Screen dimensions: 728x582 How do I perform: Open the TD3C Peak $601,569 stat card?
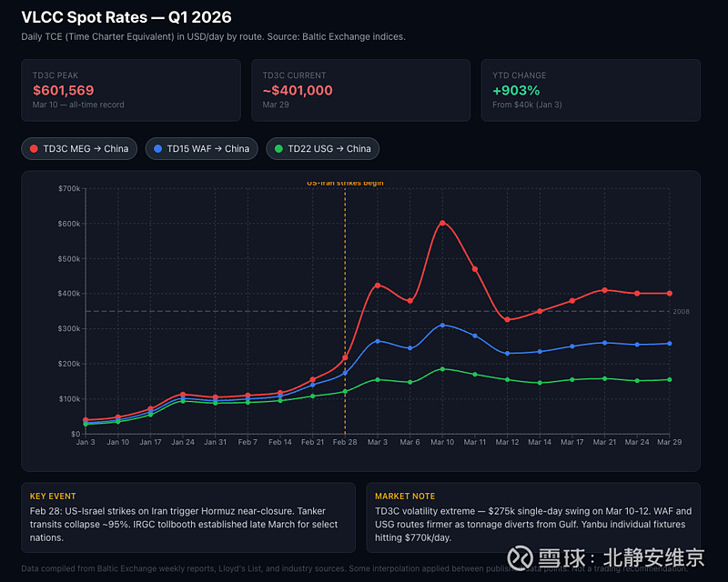131,90
